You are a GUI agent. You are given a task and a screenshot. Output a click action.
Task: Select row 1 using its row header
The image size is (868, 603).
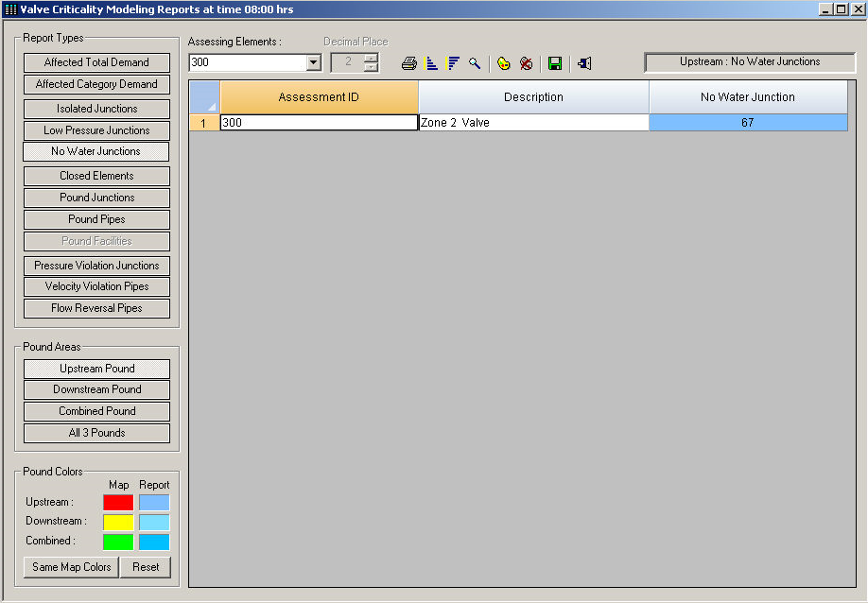[204, 123]
